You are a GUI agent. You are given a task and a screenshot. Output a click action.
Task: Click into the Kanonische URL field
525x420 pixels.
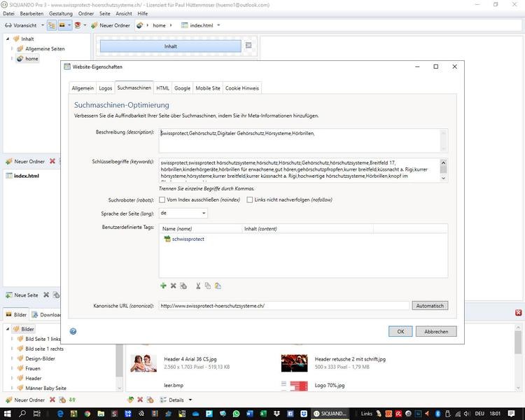pyautogui.click(x=284, y=306)
